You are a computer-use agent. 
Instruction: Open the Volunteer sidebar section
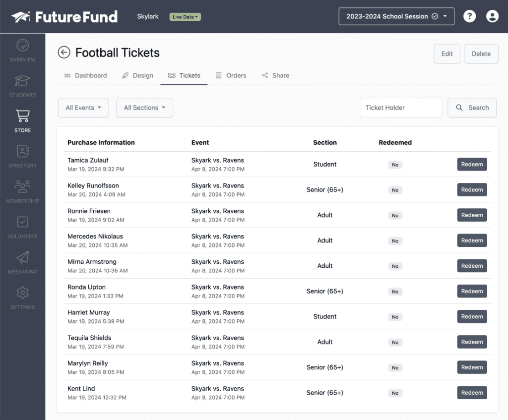[22, 222]
